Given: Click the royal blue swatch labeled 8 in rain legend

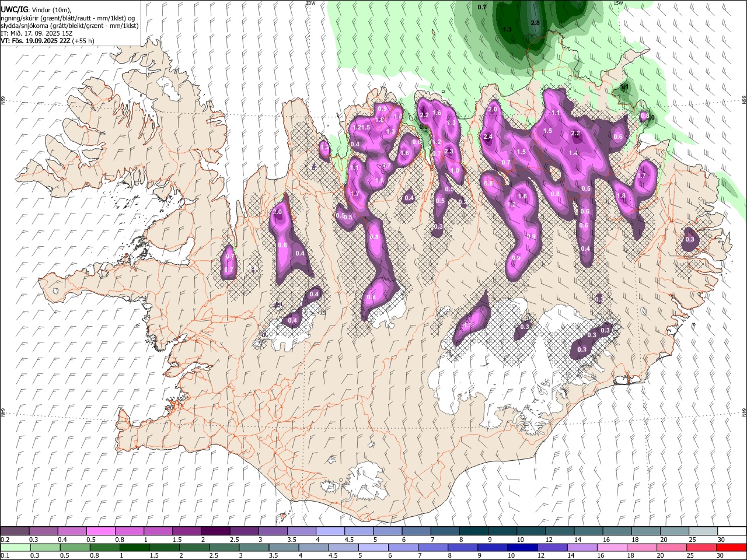Looking at the screenshot, I should pyautogui.click(x=463, y=547).
